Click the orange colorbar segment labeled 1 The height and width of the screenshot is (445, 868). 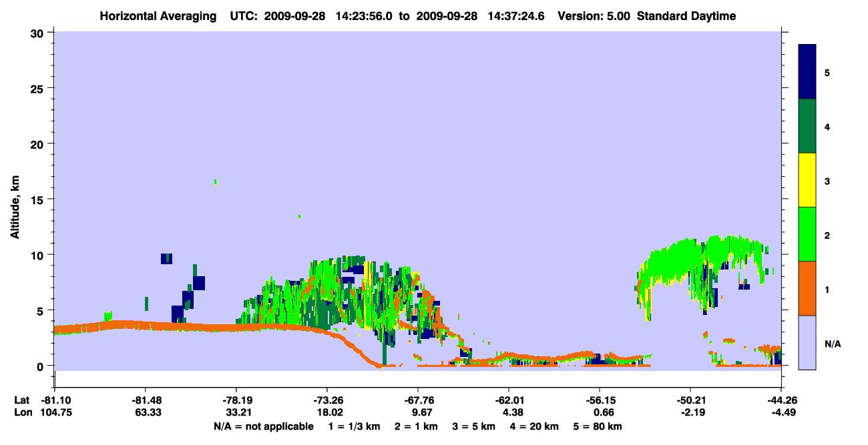click(807, 288)
